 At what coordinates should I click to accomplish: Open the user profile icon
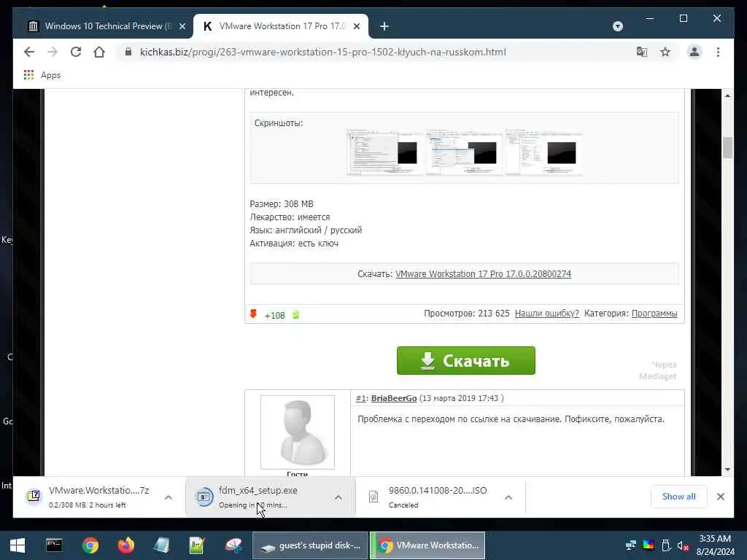694,52
